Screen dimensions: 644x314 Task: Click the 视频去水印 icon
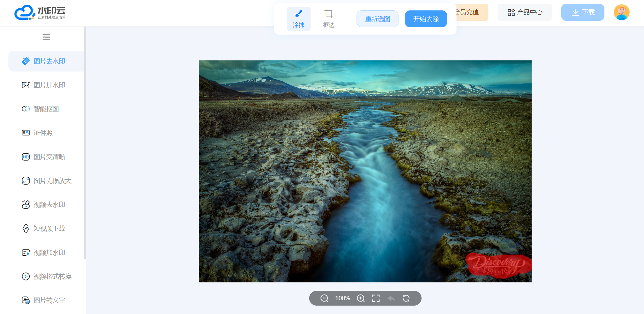tap(26, 205)
